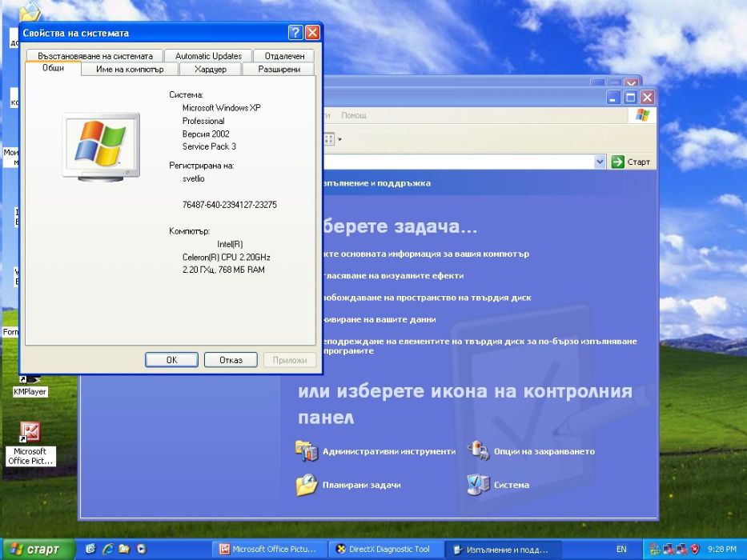Click the Windows XP monitor logo image
Image resolution: width=747 pixels, height=560 pixels.
coord(101,147)
